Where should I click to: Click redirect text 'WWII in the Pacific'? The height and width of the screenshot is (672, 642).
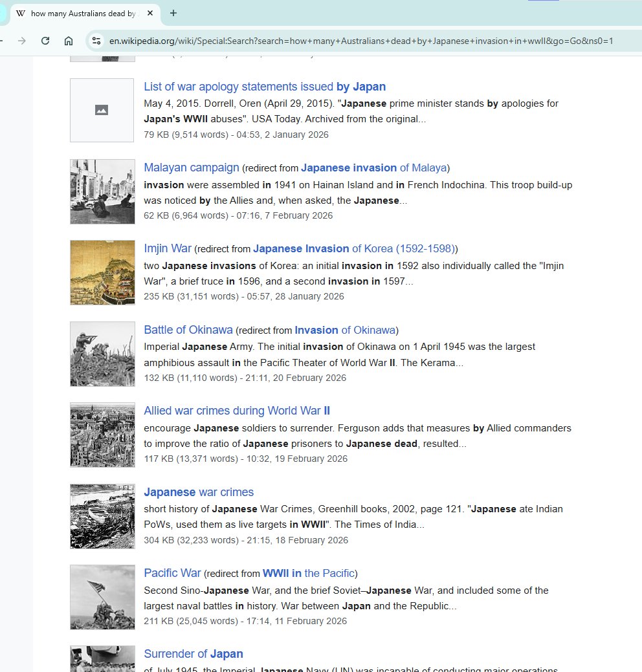(308, 574)
